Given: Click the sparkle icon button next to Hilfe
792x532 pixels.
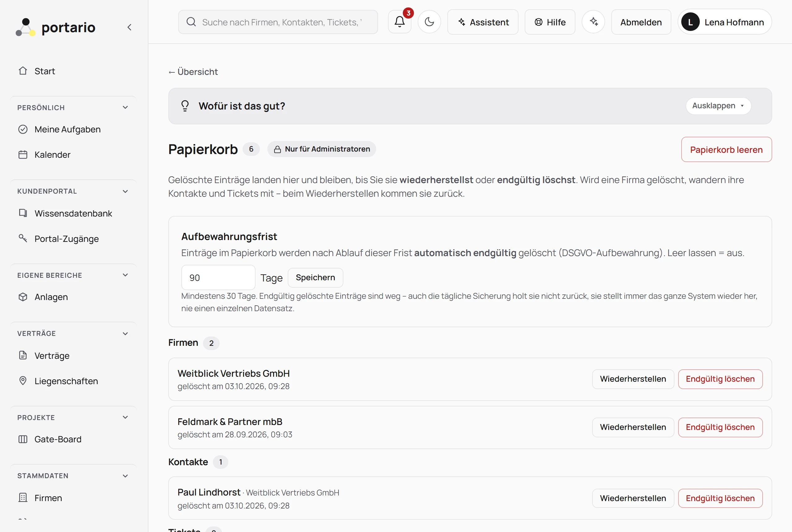Looking at the screenshot, I should (x=593, y=22).
